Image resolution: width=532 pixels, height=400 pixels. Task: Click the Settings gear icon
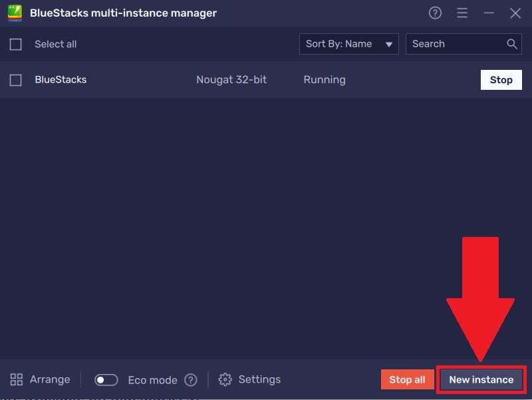225,379
